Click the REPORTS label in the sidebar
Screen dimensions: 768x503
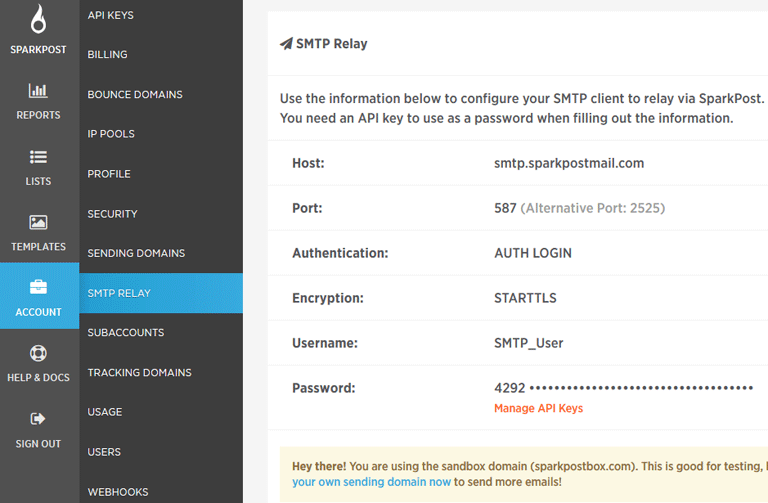[x=38, y=115]
